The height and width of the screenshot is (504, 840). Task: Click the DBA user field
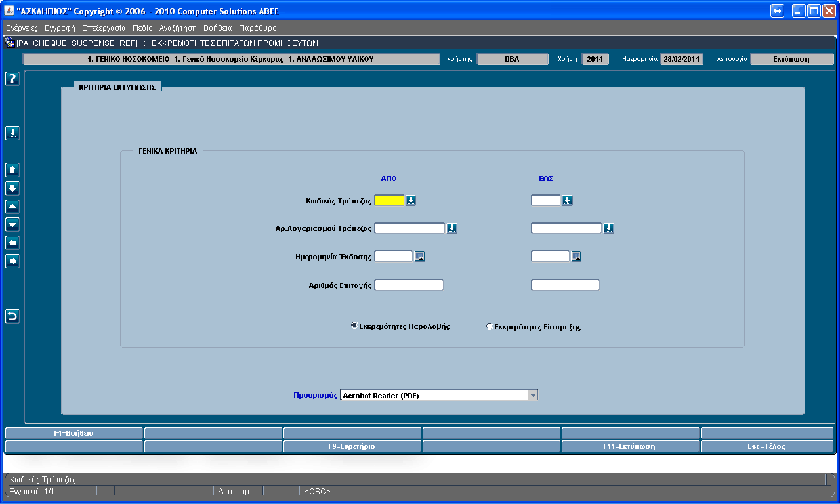[x=513, y=59]
